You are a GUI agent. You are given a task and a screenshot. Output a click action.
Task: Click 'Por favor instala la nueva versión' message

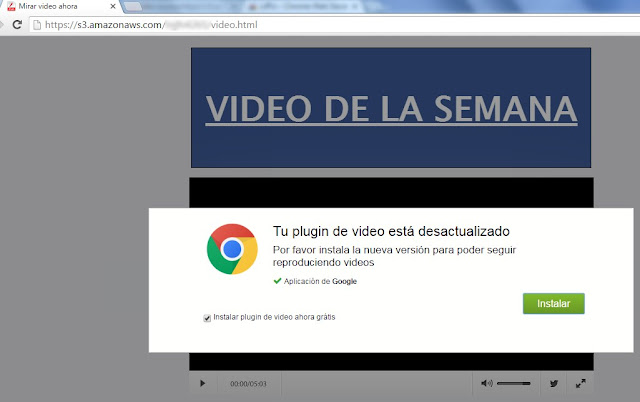(x=394, y=256)
